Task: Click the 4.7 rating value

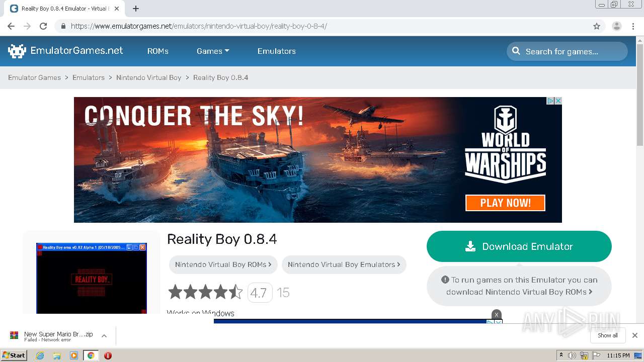Action: coord(260,293)
